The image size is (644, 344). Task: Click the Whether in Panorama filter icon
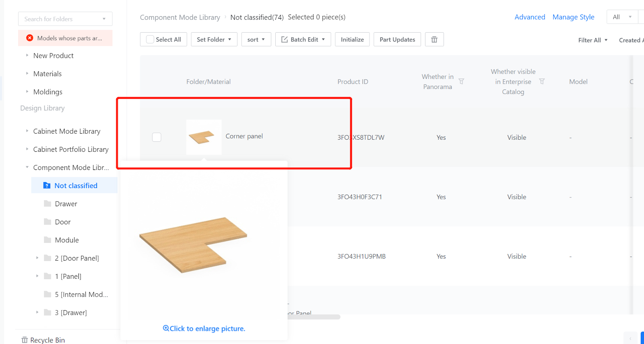[461, 81]
